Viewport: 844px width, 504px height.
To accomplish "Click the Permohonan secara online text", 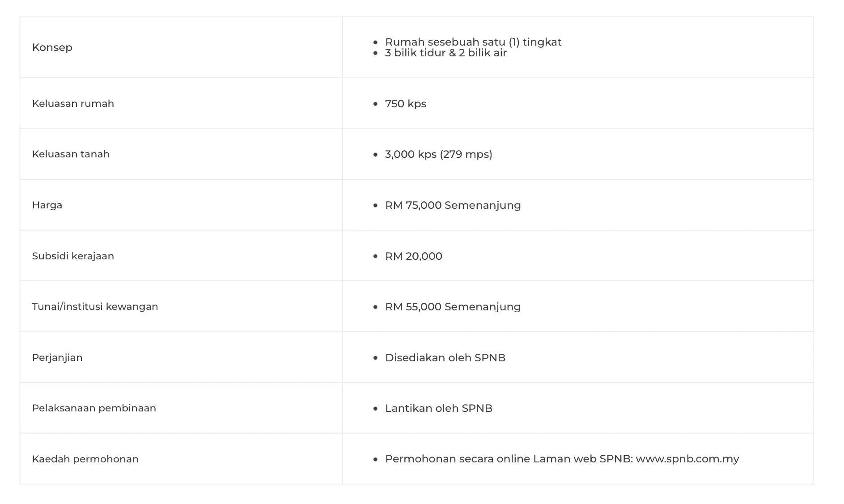I will tap(457, 459).
